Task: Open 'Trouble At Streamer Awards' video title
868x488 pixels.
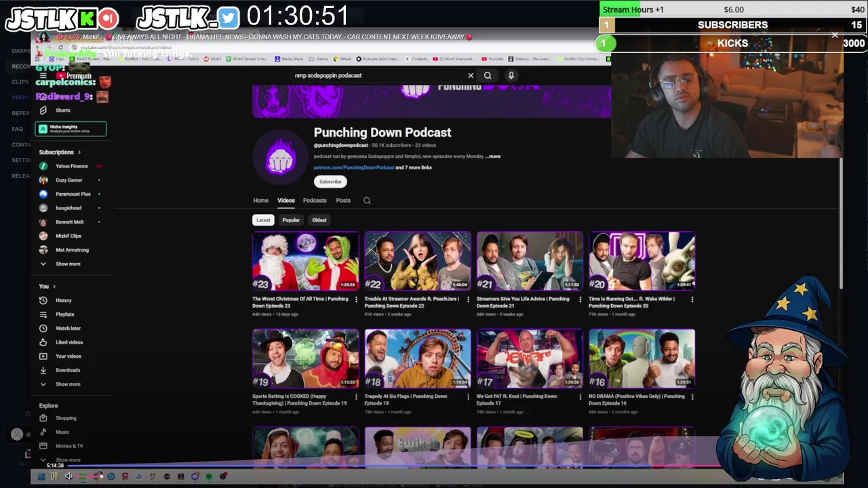Action: pyautogui.click(x=412, y=302)
